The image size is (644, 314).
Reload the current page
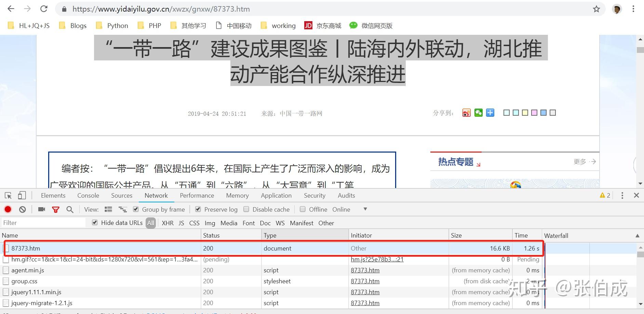(44, 9)
